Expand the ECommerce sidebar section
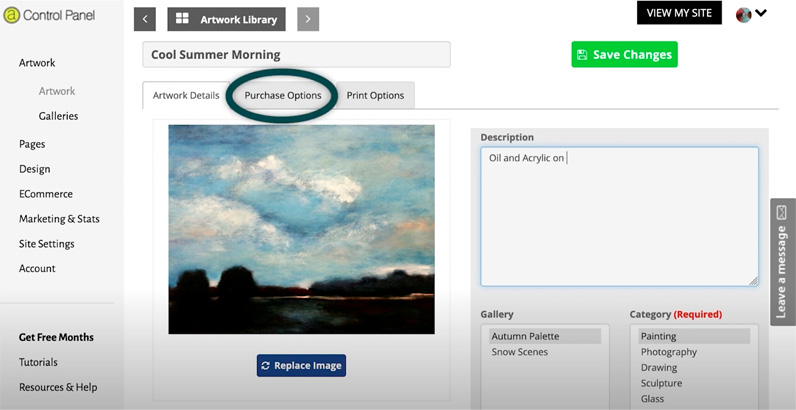This screenshot has width=796, height=410. click(45, 194)
